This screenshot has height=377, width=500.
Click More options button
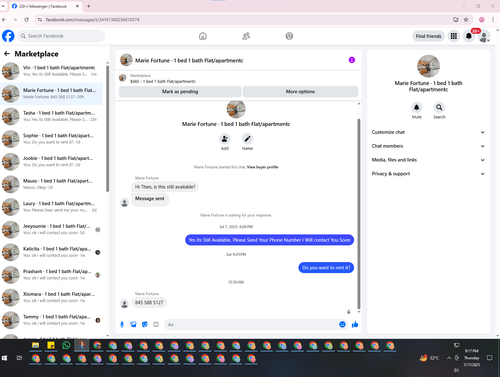point(300,92)
